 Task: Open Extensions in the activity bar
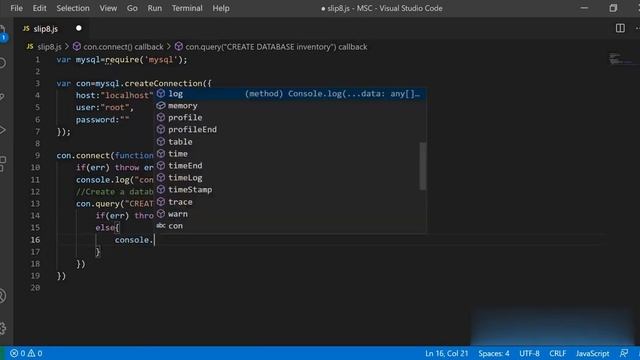click(2, 163)
